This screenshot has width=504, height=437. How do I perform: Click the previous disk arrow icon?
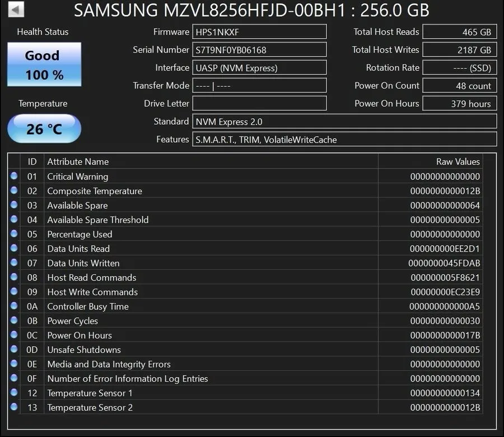click(x=16, y=10)
